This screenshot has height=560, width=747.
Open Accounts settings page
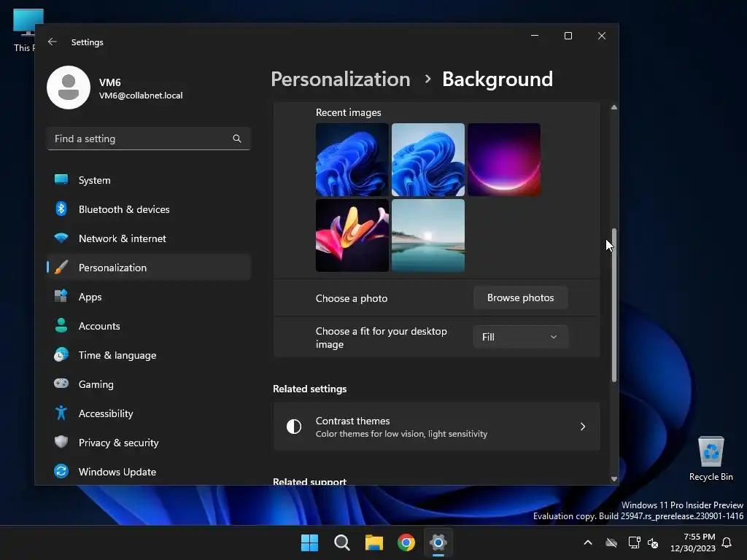[x=149, y=326]
